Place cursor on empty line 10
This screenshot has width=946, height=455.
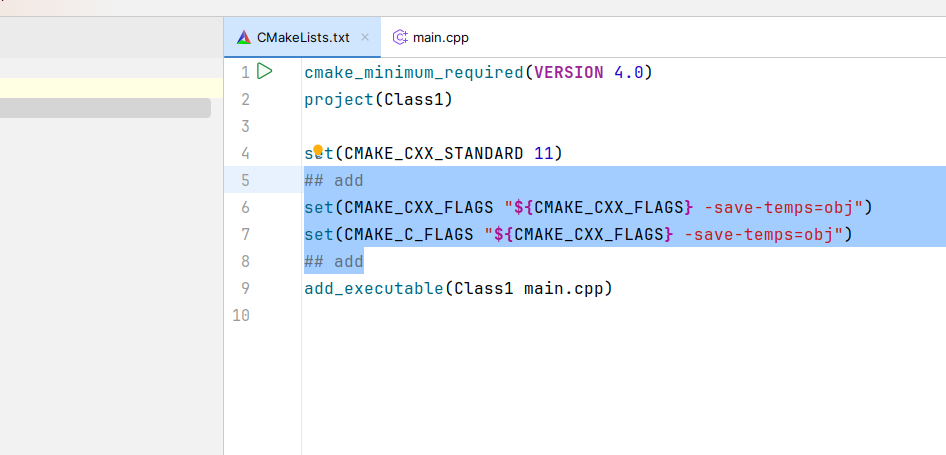(500, 316)
